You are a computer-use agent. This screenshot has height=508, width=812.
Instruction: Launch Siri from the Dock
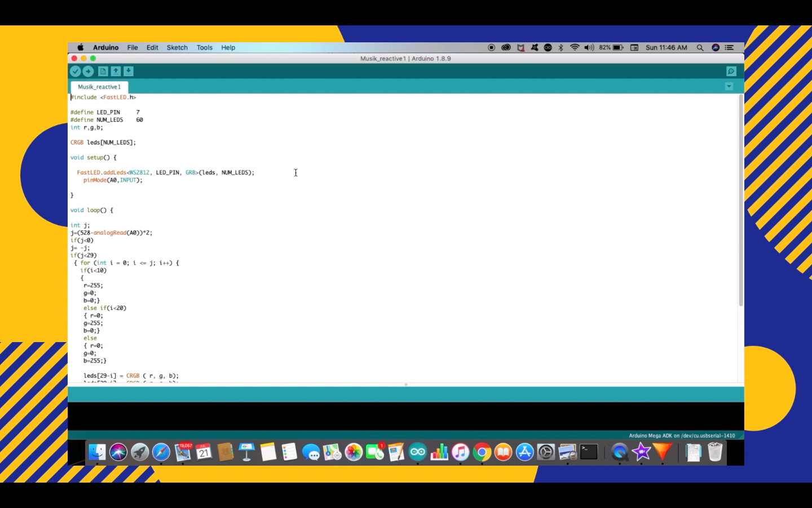(118, 452)
